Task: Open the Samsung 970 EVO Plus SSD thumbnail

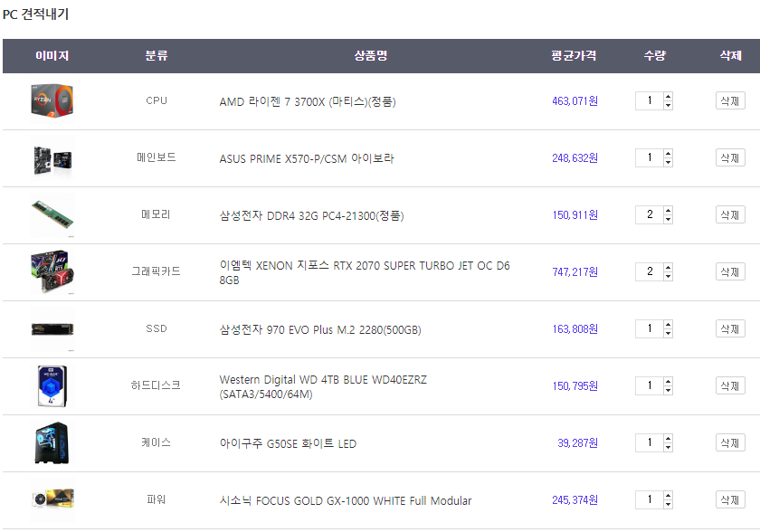Action: click(x=52, y=329)
